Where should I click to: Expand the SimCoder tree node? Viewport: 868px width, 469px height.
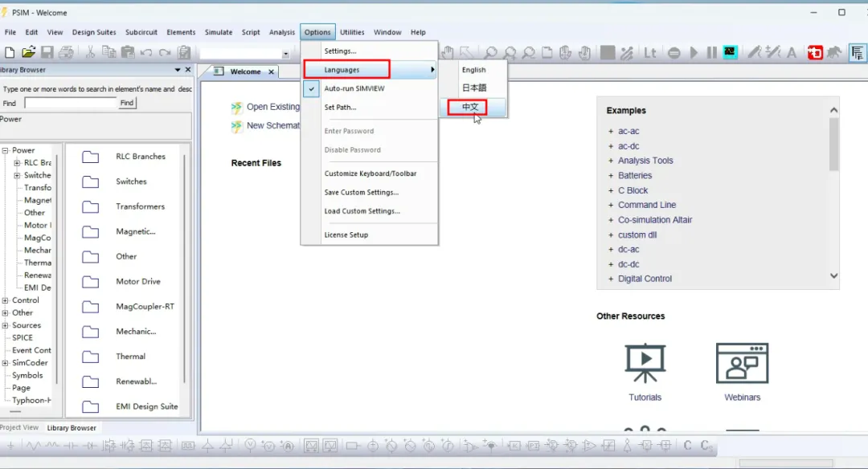5,363
